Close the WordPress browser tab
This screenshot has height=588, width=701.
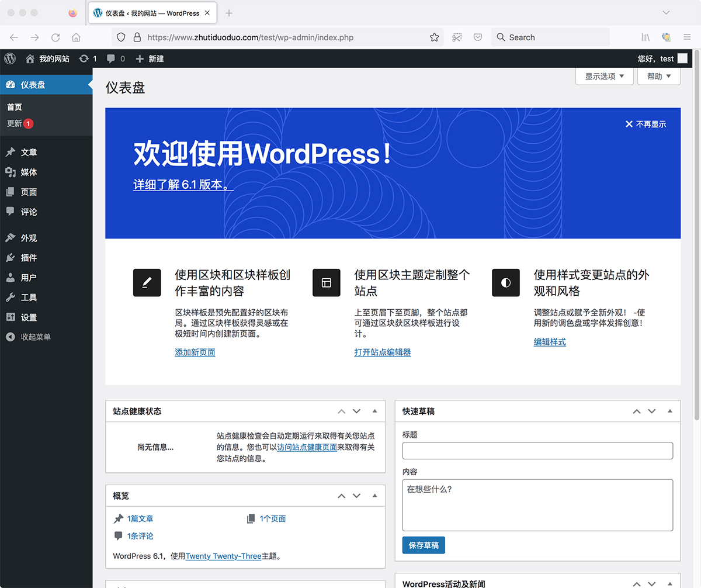click(x=207, y=13)
